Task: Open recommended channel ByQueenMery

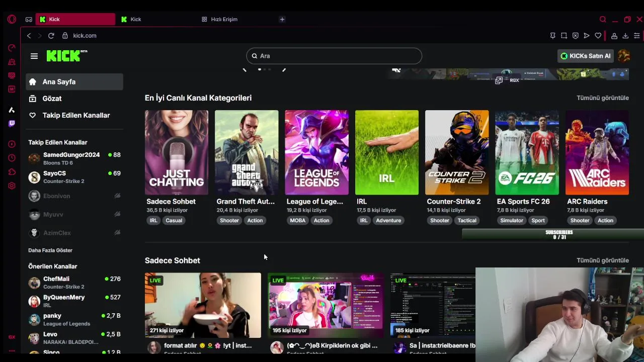Action: point(74,301)
